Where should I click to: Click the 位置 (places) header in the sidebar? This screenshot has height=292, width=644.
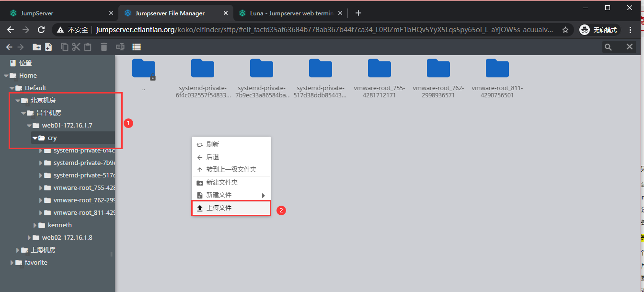click(x=25, y=63)
